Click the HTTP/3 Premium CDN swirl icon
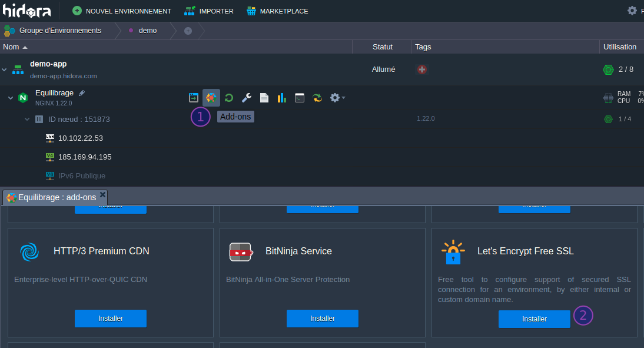 click(29, 252)
